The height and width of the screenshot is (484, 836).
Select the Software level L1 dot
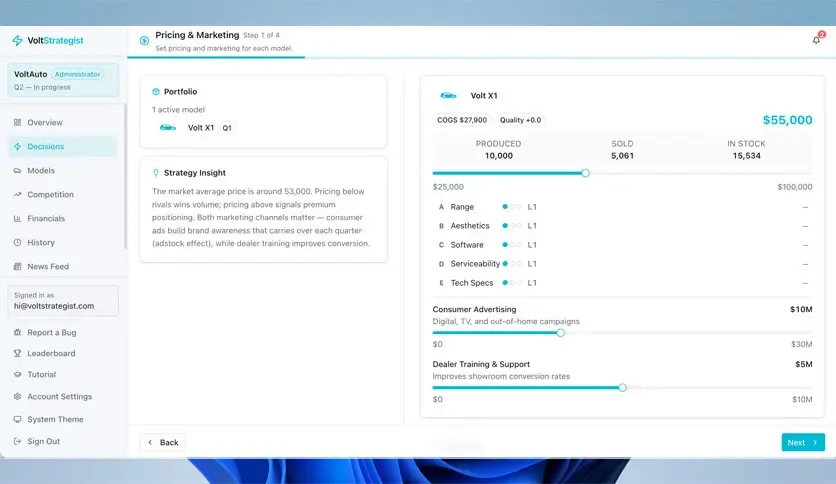pyautogui.click(x=505, y=245)
